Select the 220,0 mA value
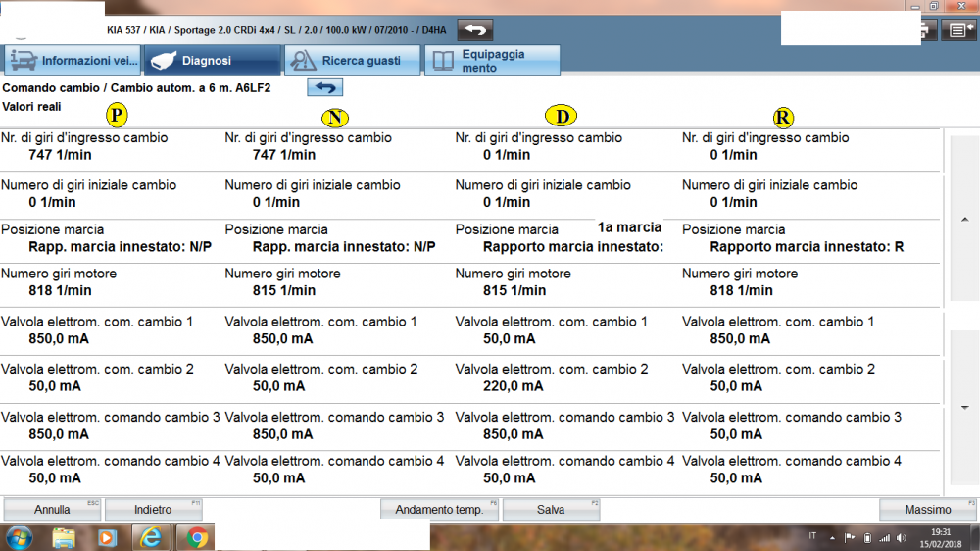Viewport: 980px width, 551px height. pos(513,386)
